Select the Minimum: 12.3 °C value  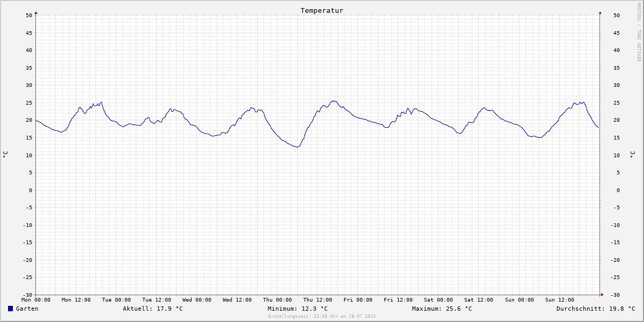coord(298,309)
